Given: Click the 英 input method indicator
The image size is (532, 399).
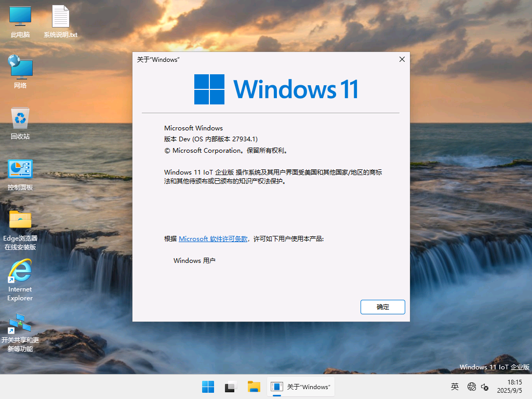Looking at the screenshot, I should click(x=455, y=387).
